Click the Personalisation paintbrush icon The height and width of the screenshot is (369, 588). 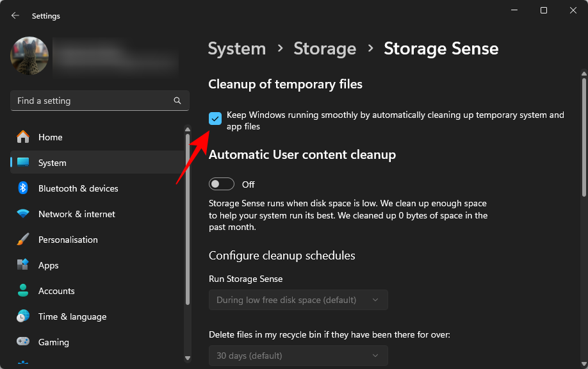pyautogui.click(x=23, y=240)
